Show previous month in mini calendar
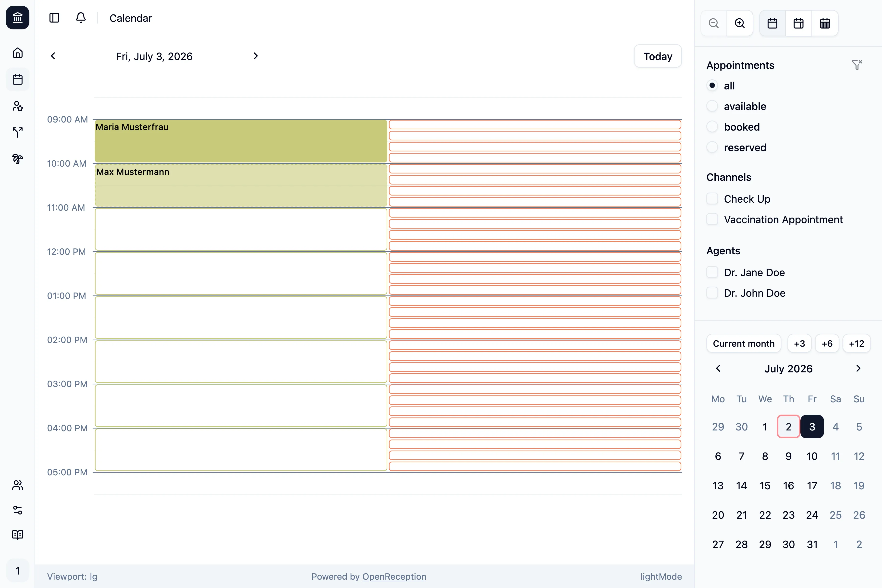 (x=718, y=368)
